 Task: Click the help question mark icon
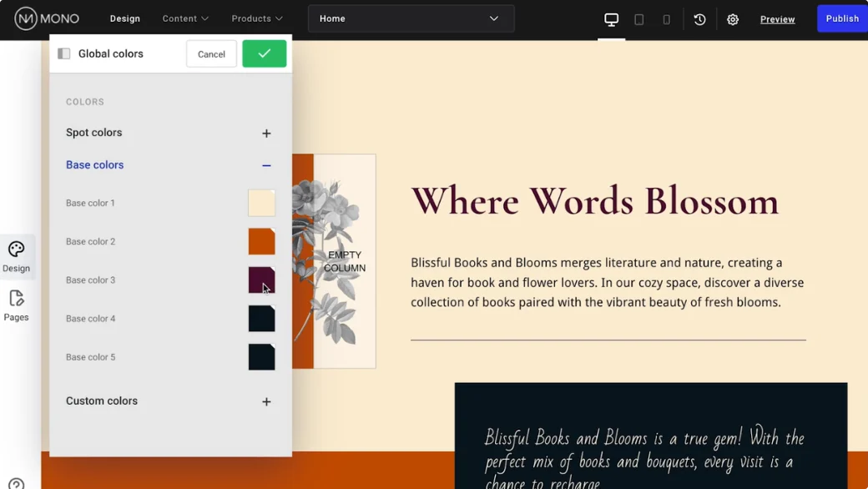click(16, 483)
